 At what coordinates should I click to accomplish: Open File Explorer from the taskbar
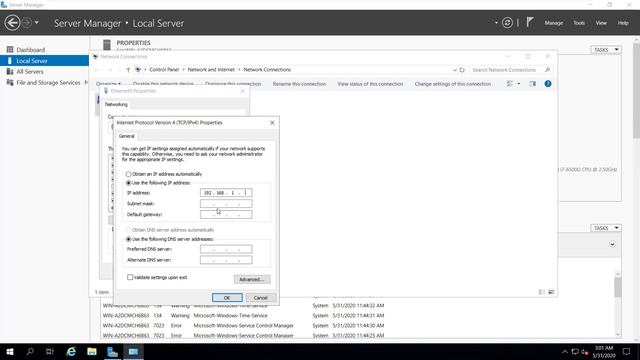92,352
